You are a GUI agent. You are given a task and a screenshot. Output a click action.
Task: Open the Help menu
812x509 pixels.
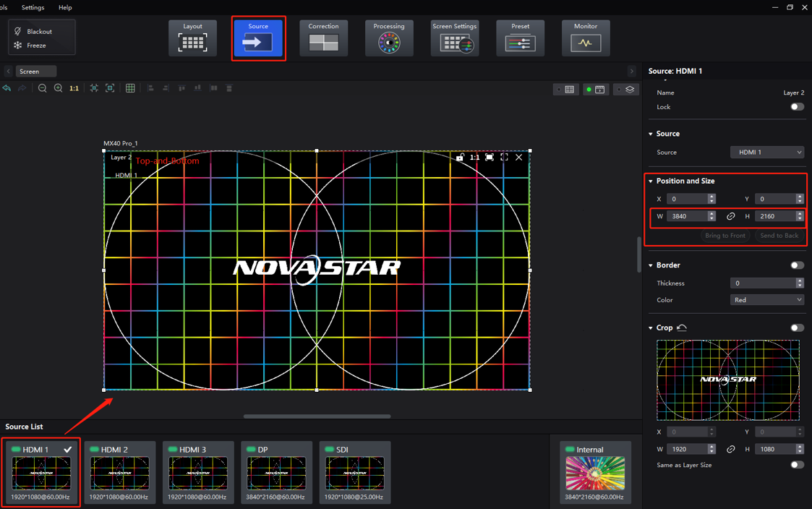click(x=65, y=7)
